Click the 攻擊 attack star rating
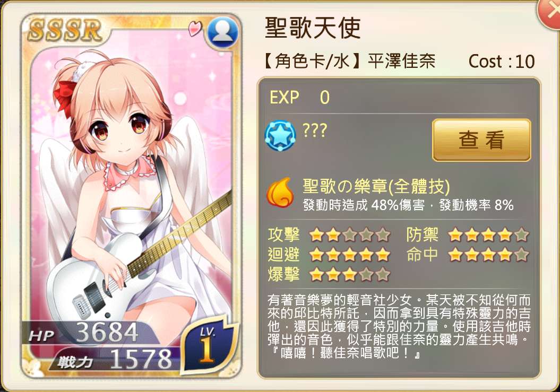This screenshot has height=392, width=560. pyautogui.click(x=350, y=235)
